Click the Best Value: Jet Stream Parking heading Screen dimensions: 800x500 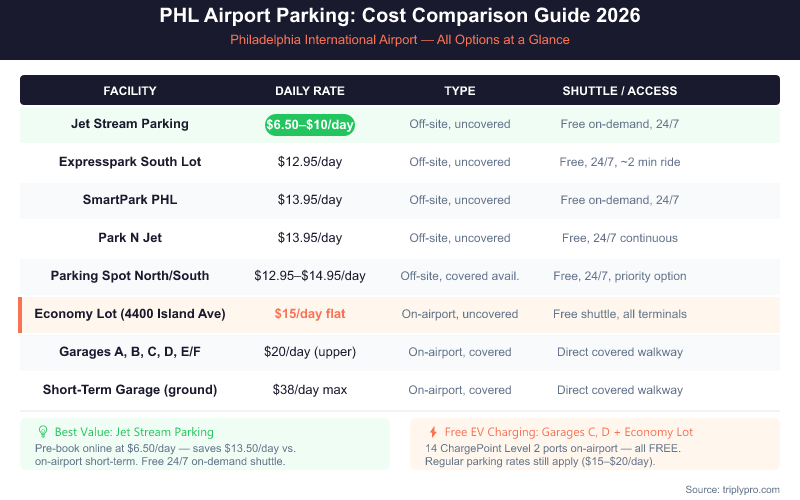134,432
